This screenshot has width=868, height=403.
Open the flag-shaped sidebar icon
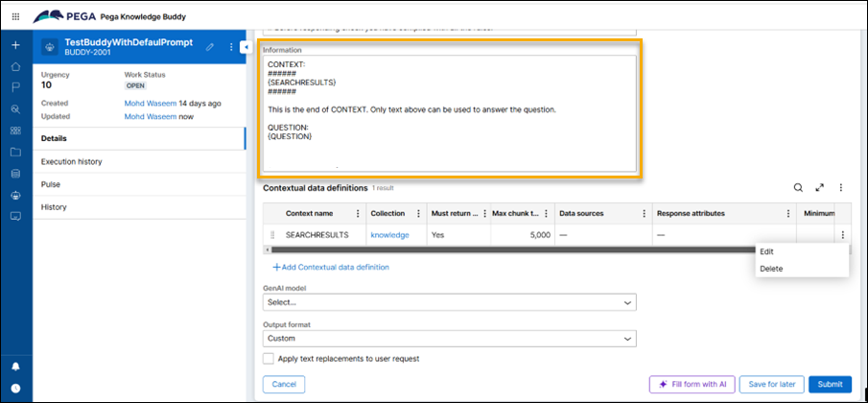[15, 88]
